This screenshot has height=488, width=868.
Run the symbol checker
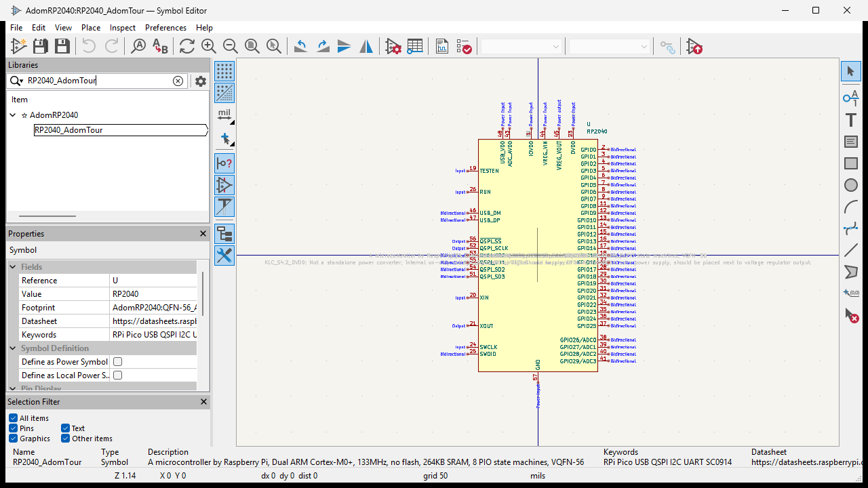[464, 46]
